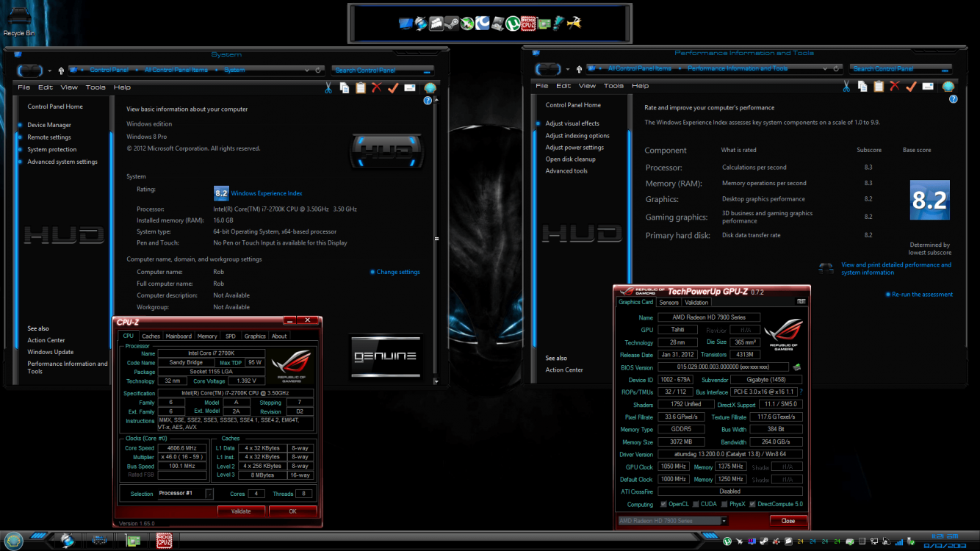Open the Sensors tab in GPU-Z
Screen dimensions: 980x551
click(669, 302)
